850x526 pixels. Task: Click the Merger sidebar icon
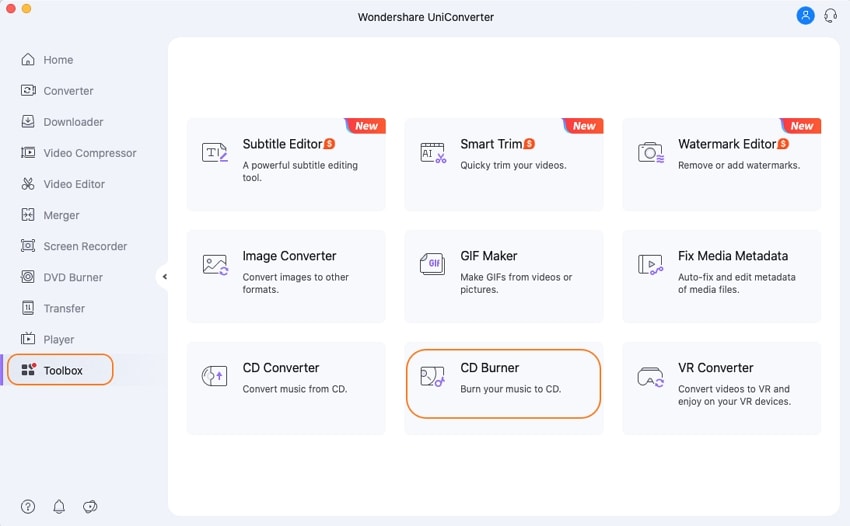click(28, 215)
